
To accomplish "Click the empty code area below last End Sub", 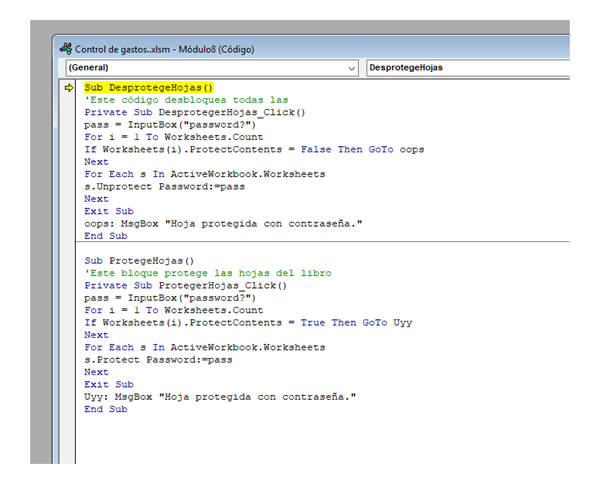I will coord(300,440).
